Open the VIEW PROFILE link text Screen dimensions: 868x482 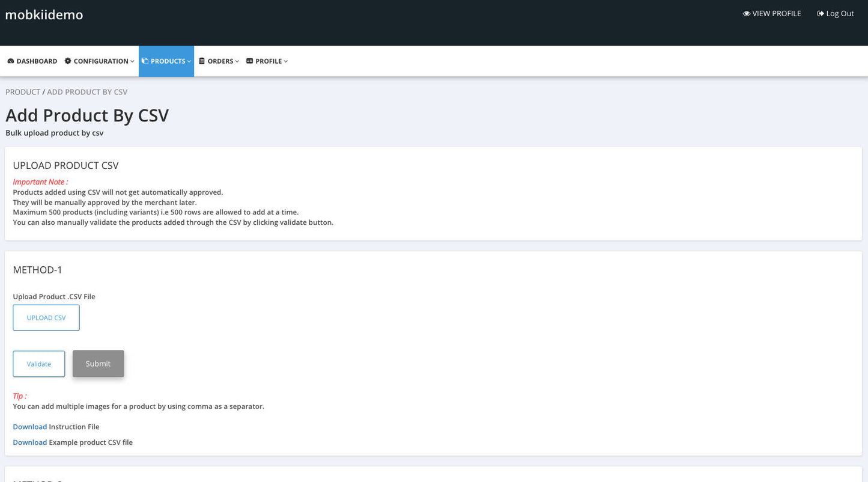[x=777, y=14]
